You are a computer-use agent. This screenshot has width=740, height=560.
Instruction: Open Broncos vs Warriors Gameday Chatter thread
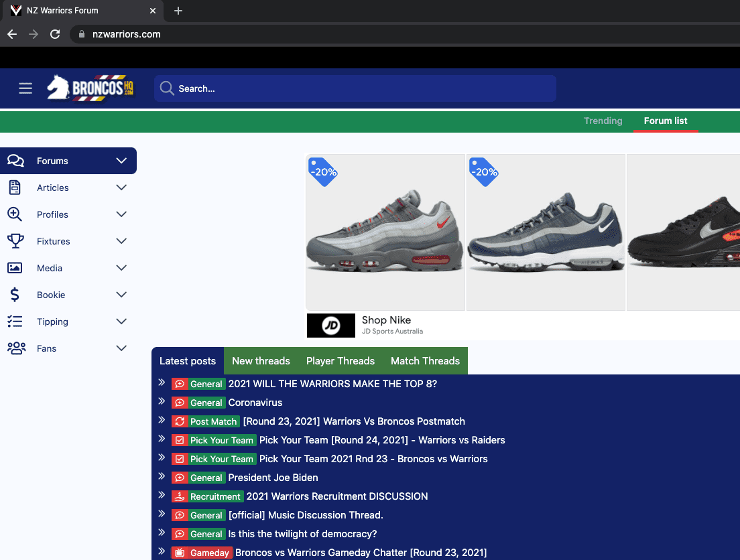pyautogui.click(x=361, y=553)
